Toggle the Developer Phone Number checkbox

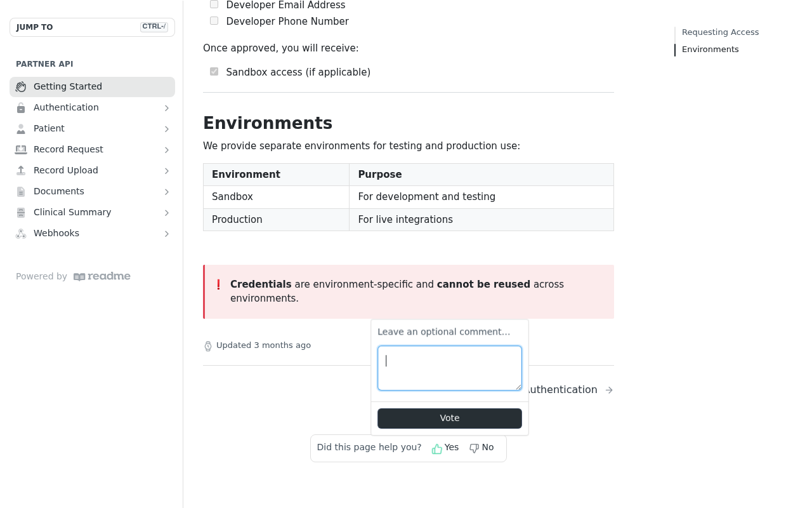coord(214,21)
